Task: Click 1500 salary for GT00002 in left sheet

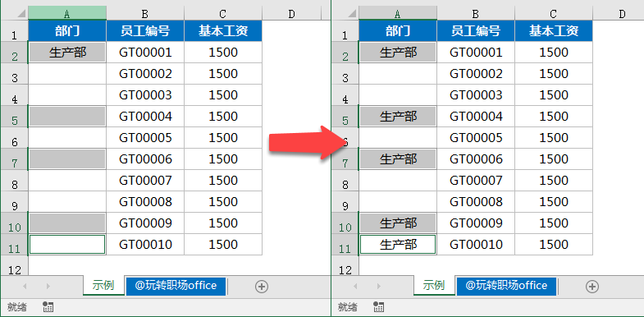Action: click(x=223, y=74)
